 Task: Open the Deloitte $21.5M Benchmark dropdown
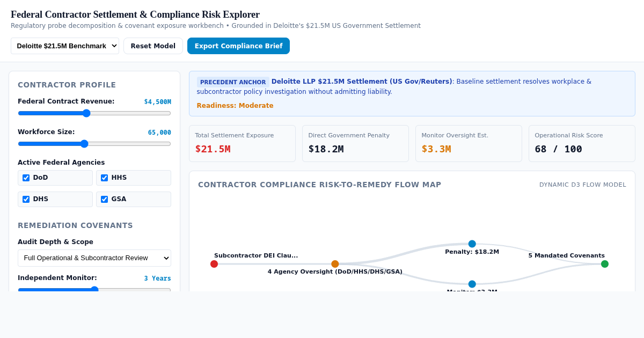pos(65,46)
